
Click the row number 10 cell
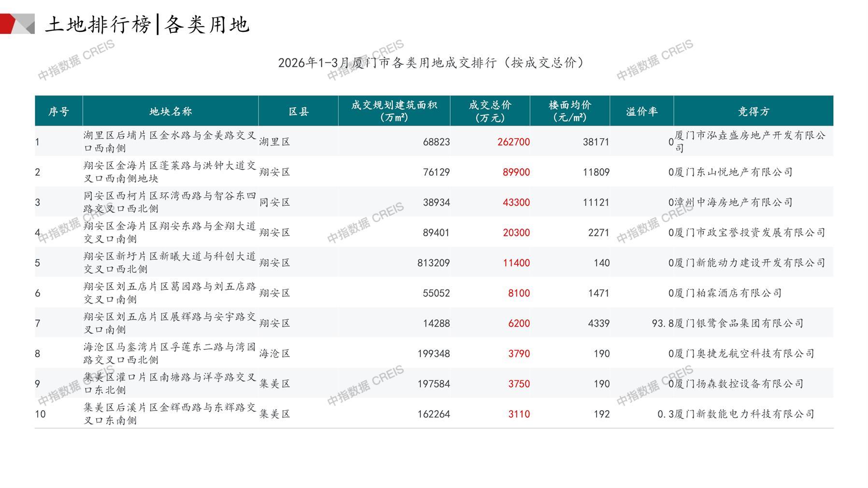pyautogui.click(x=40, y=415)
